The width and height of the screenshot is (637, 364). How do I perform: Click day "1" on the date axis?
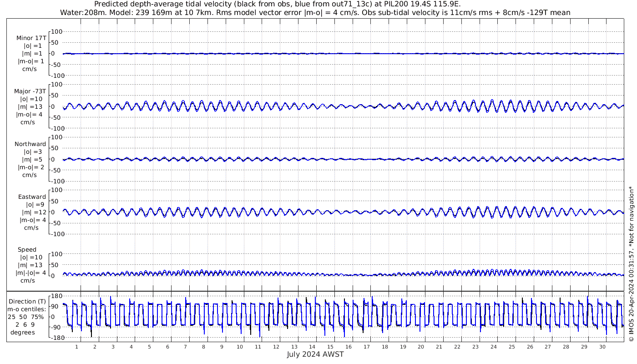pos(76,347)
